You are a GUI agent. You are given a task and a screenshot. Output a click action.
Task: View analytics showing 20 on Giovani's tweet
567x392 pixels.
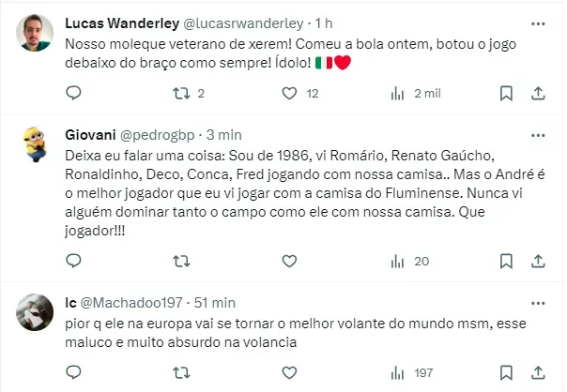tap(397, 262)
